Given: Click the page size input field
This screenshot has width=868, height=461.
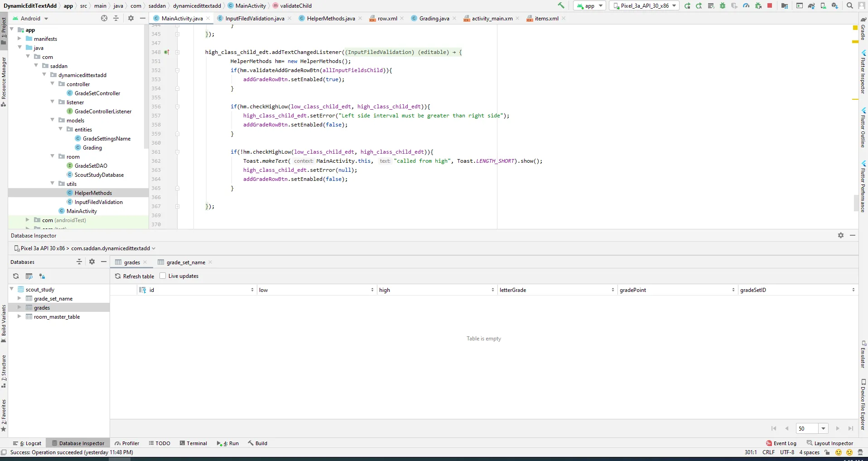Looking at the screenshot, I should [807, 428].
